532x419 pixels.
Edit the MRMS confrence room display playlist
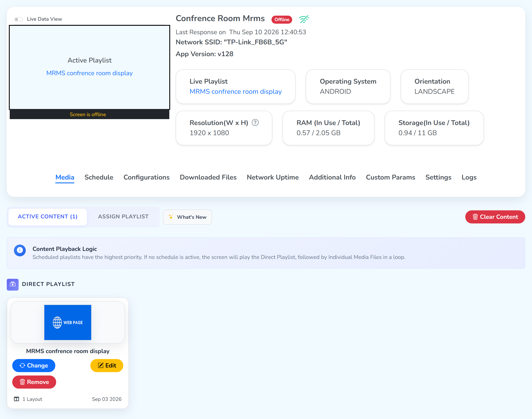pyautogui.click(x=107, y=366)
